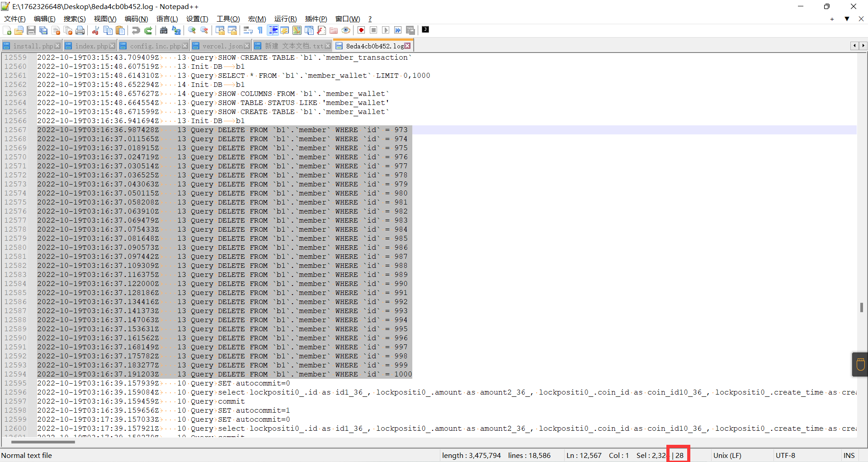Click the Copy toolbar icon
868x462 pixels.
[x=108, y=30]
